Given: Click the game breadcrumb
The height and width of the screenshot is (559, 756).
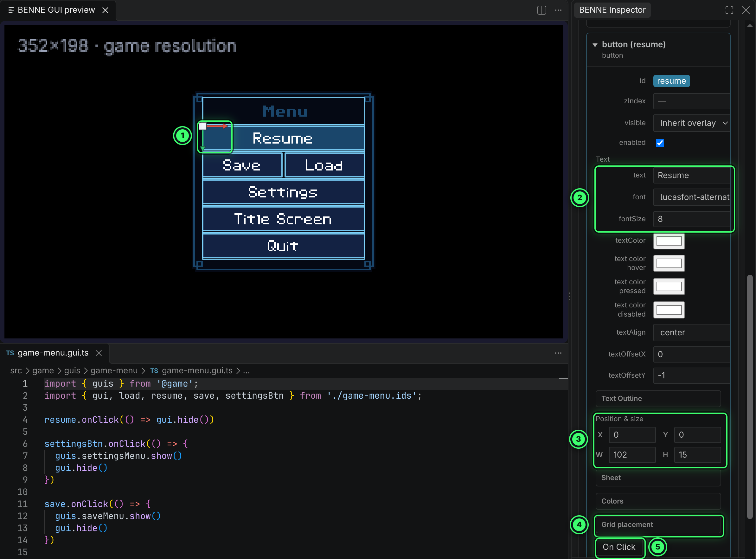Looking at the screenshot, I should pos(43,370).
